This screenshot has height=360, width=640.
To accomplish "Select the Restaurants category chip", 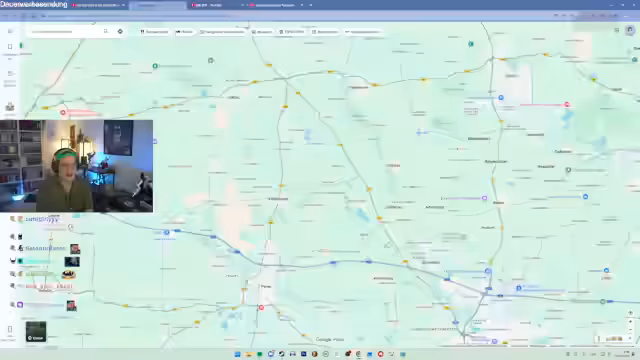I will [x=154, y=32].
